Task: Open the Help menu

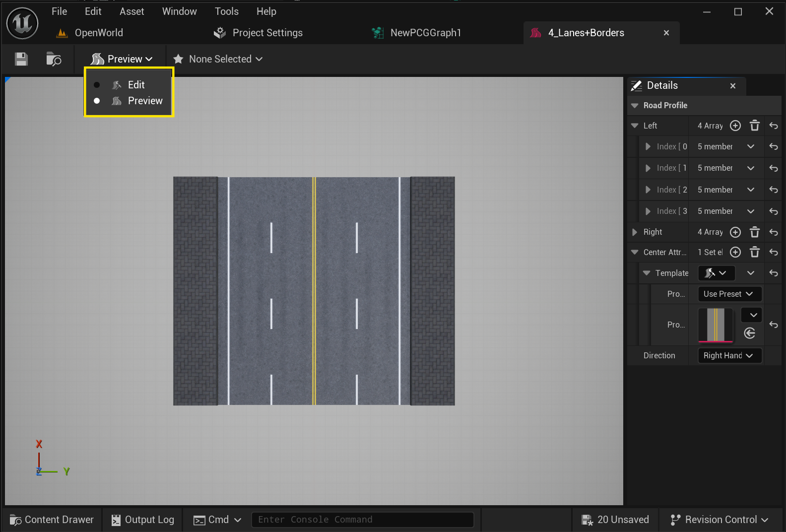Action: 266,11
